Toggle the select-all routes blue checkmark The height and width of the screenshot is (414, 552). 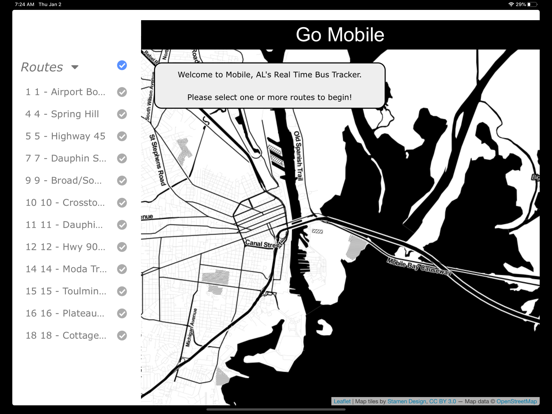click(x=122, y=65)
